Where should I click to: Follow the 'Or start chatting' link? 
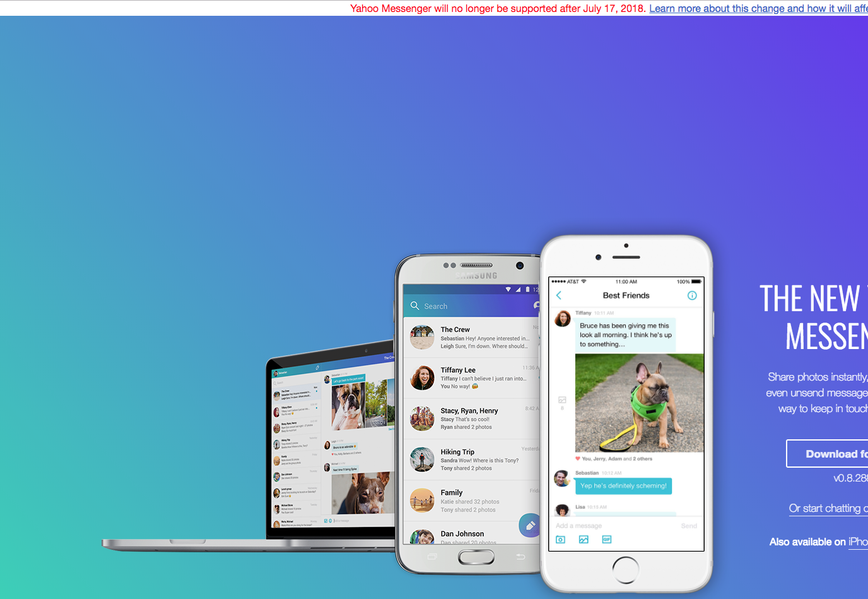828,508
